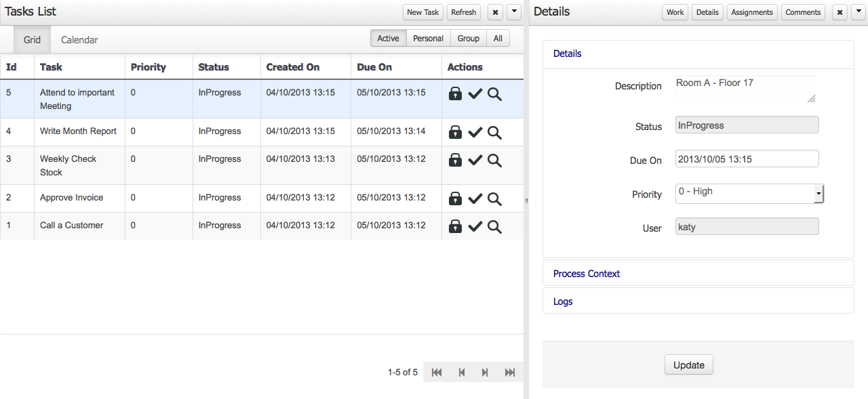The image size is (868, 399).
Task: Open the magnifier for the Weekly Check Stock task
Action: (494, 161)
